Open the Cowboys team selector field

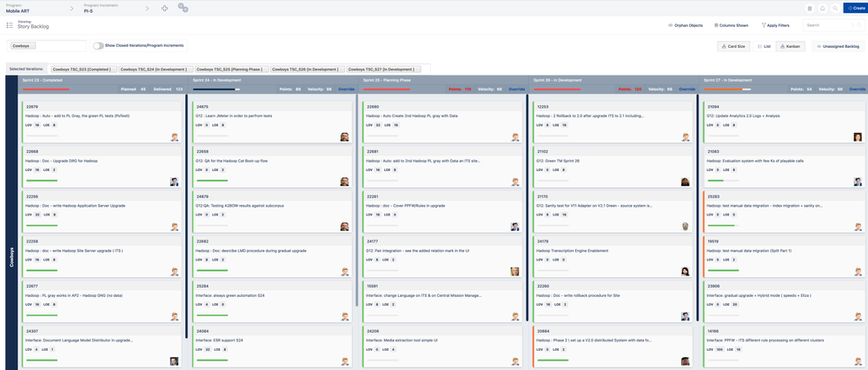47,46
